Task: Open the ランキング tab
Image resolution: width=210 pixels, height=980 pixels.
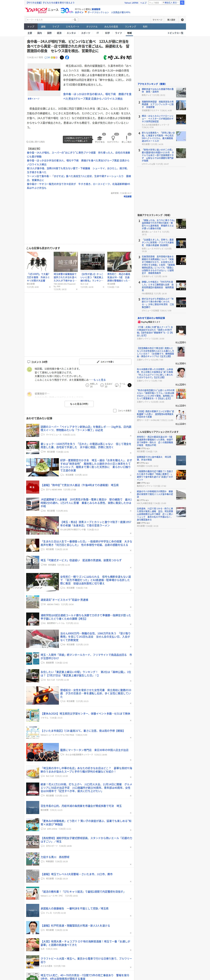Action: [x=130, y=27]
